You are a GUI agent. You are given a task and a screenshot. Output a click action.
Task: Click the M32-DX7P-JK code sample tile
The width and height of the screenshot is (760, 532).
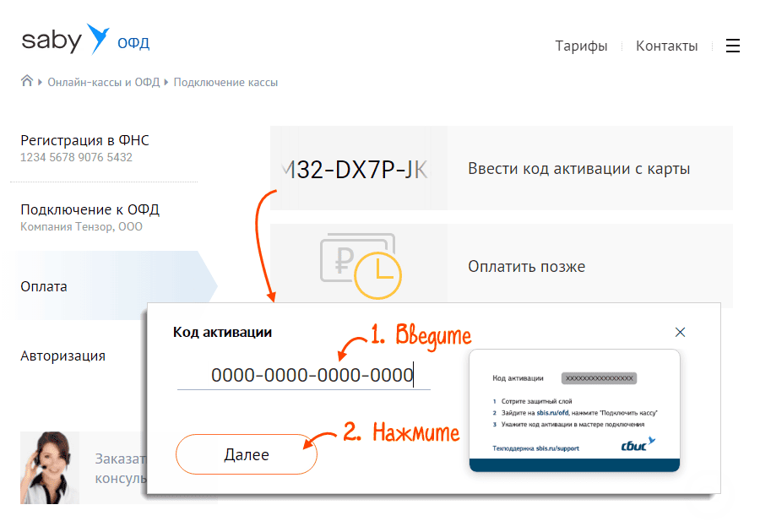click(358, 169)
